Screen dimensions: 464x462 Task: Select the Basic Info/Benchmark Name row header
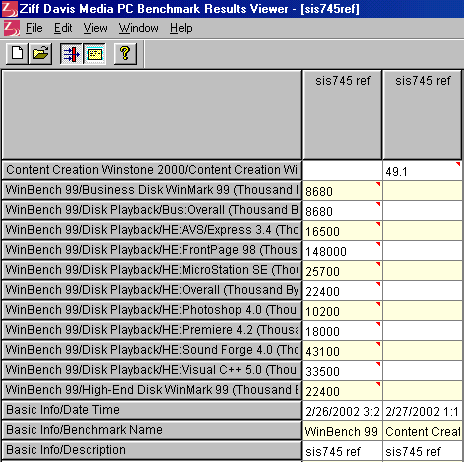pyautogui.click(x=152, y=430)
